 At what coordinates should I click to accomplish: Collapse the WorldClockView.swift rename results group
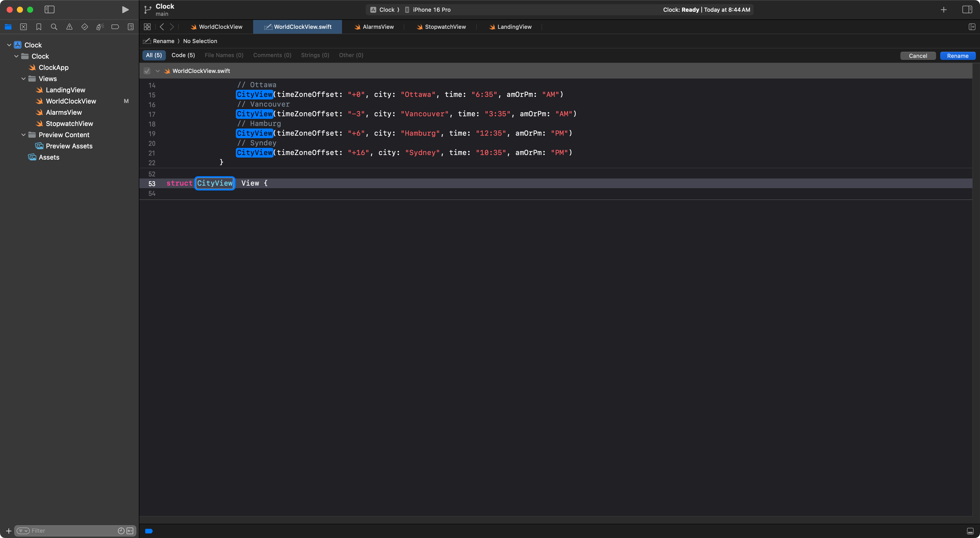pos(157,71)
